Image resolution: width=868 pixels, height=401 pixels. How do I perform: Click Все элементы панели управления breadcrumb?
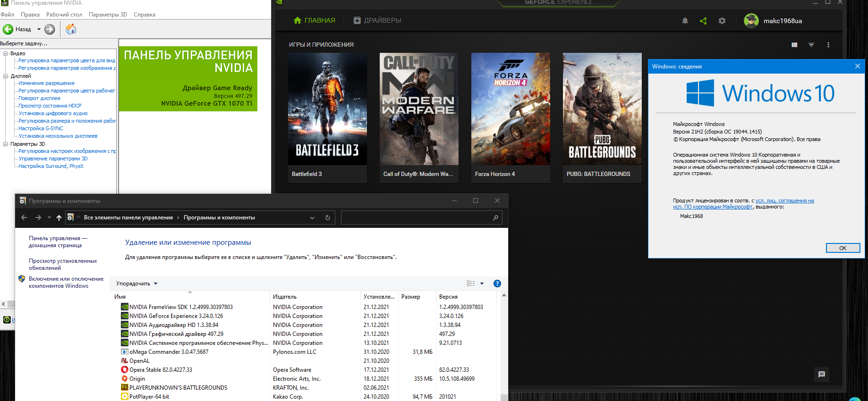point(128,217)
